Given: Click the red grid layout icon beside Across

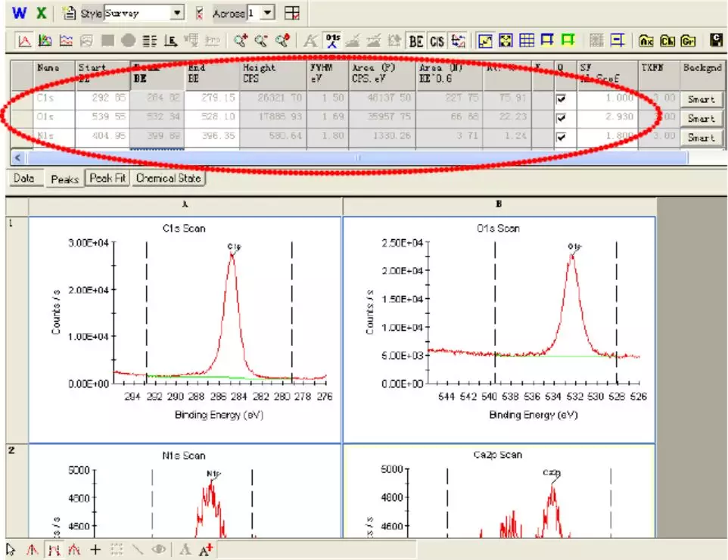Looking at the screenshot, I should [292, 13].
